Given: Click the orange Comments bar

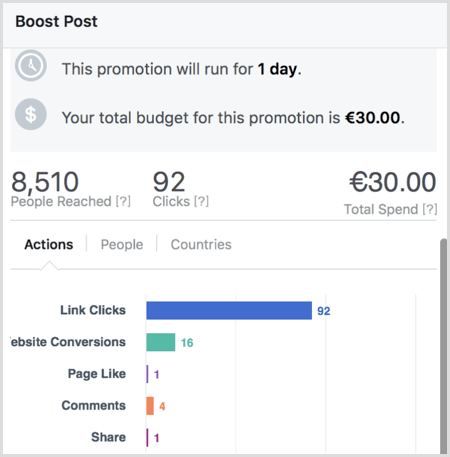Looking at the screenshot, I should click(150, 406).
